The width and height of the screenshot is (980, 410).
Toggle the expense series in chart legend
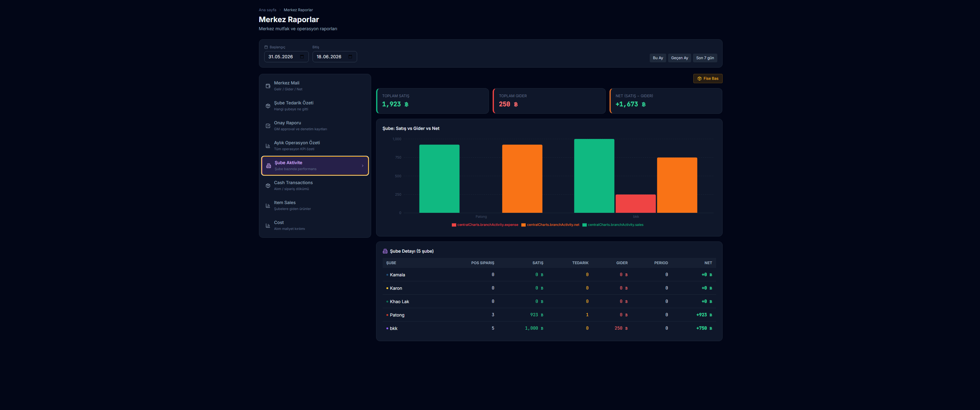click(x=485, y=225)
